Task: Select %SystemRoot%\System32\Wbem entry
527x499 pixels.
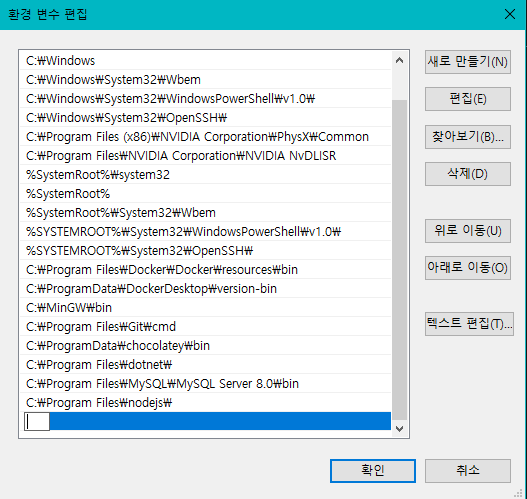Action: (205, 213)
